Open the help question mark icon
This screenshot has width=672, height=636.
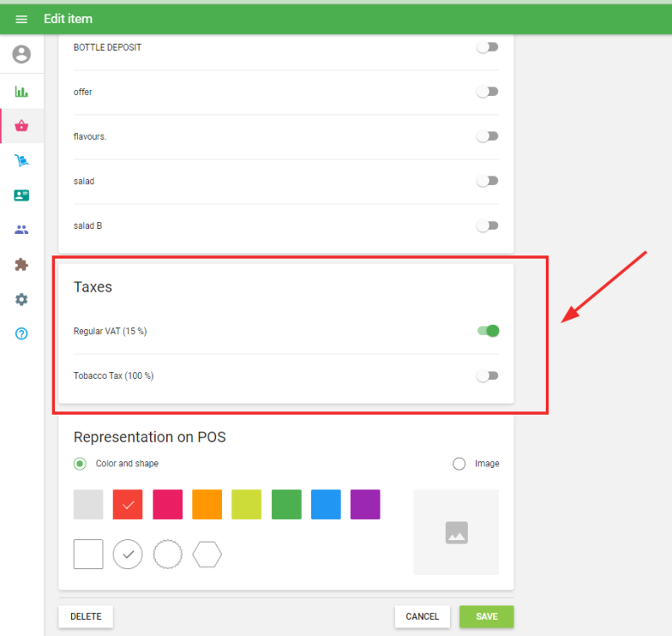pyautogui.click(x=21, y=334)
